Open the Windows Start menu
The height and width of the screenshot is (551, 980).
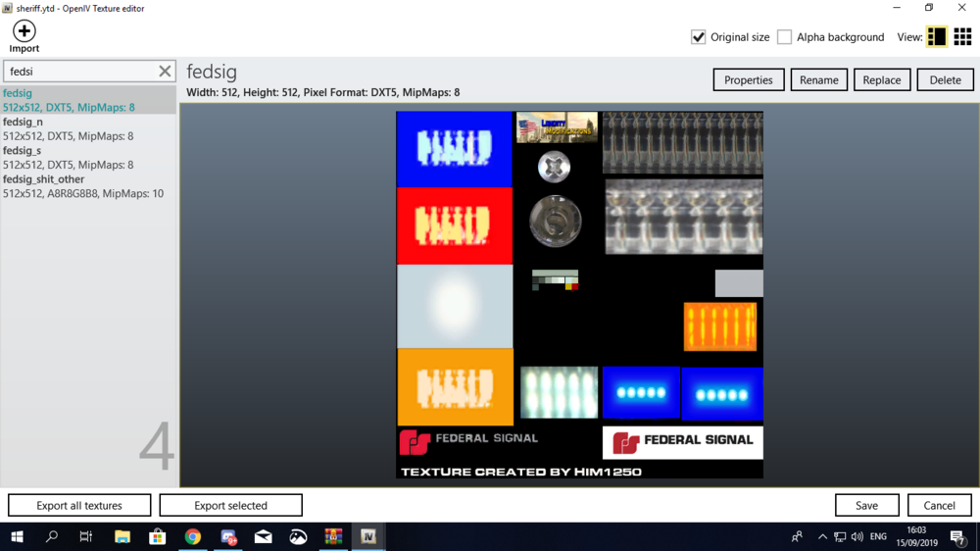tap(17, 536)
